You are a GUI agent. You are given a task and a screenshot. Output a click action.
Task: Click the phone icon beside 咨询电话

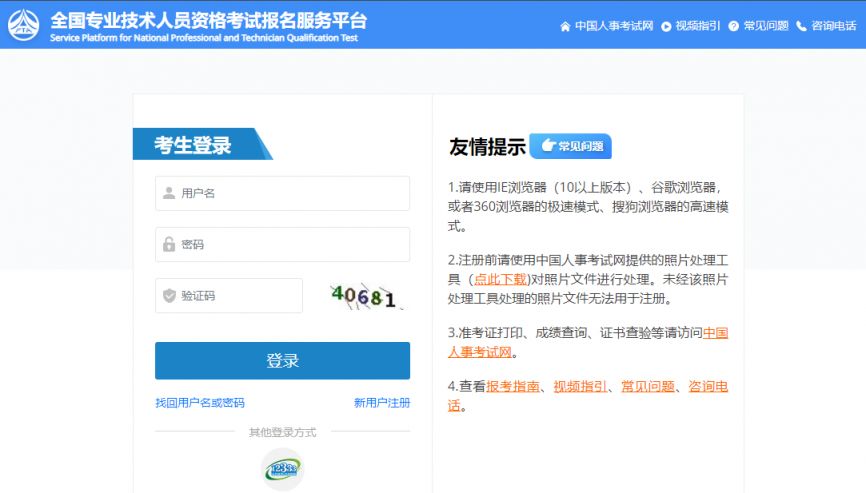point(801,26)
